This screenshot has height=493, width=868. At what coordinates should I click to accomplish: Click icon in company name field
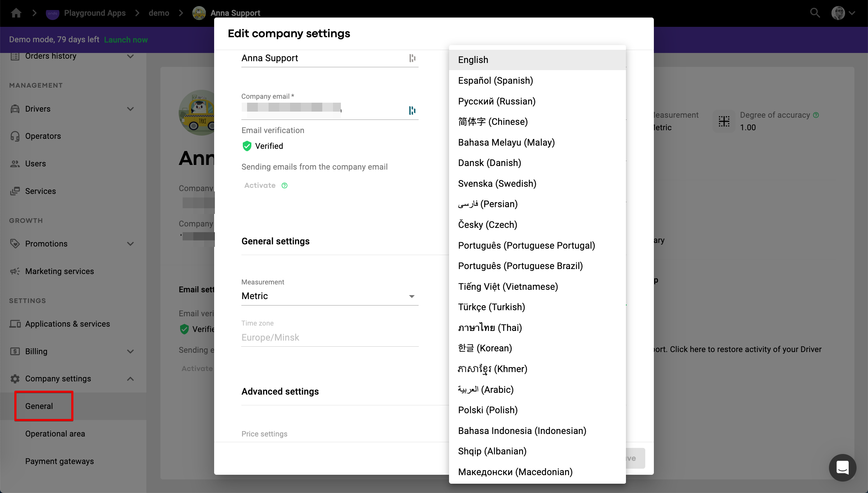pos(412,58)
